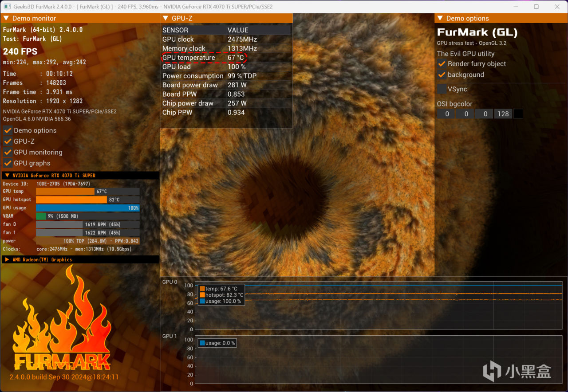Click the blue GPU usage bar
568x392 pixels.
pos(87,208)
